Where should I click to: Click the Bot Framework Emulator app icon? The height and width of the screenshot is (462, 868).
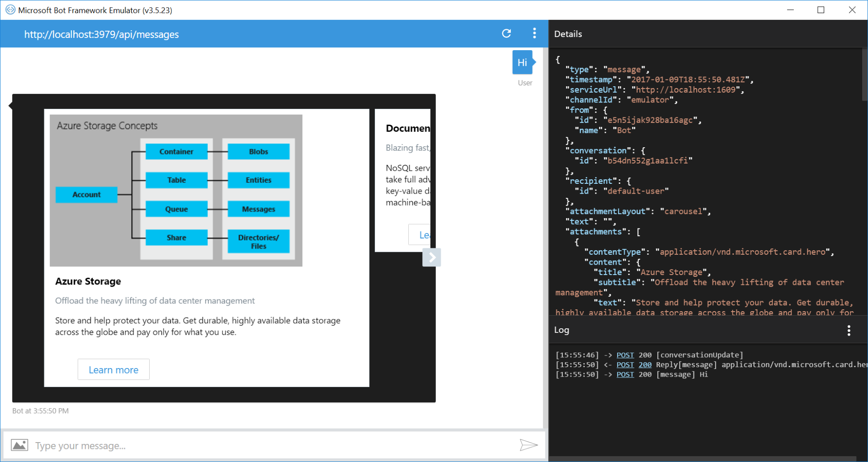(x=10, y=9)
